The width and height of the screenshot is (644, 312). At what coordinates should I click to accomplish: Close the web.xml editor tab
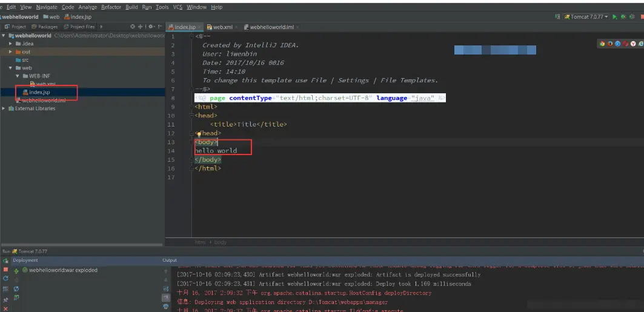[236, 27]
